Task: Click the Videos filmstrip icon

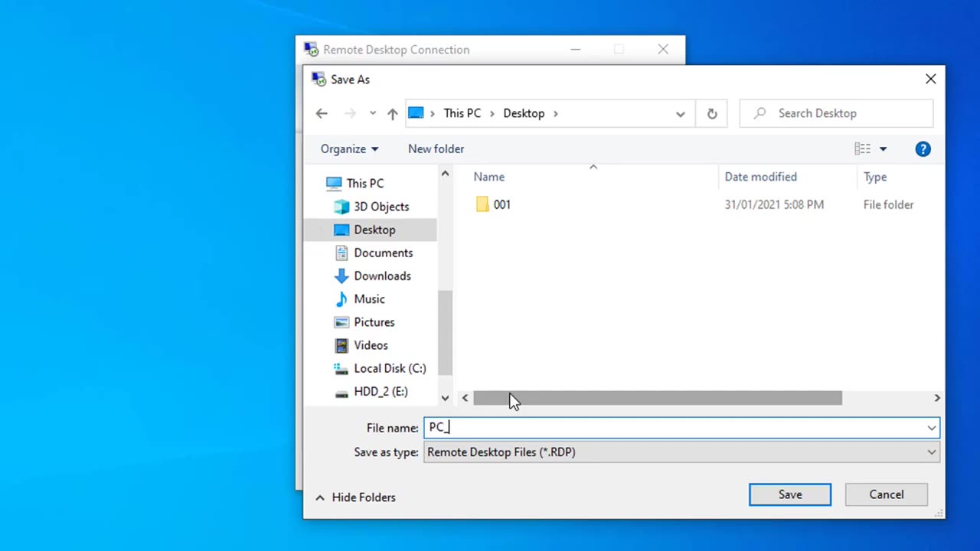Action: [341, 345]
